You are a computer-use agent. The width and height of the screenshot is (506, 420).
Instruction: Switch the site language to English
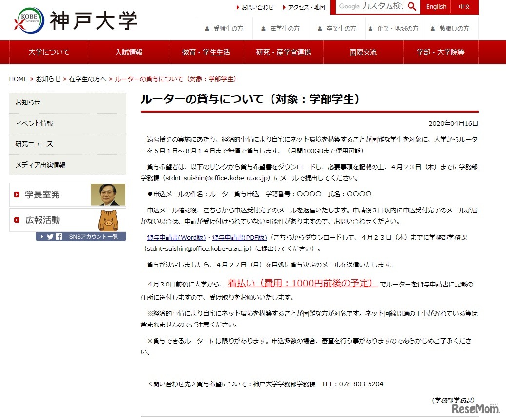point(436,7)
